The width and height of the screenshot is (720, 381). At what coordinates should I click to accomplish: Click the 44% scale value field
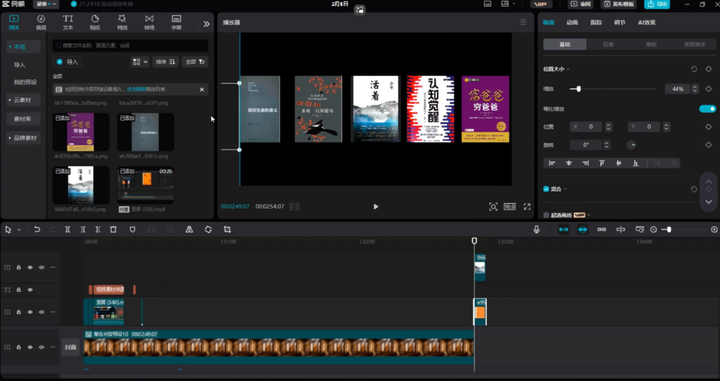click(678, 89)
